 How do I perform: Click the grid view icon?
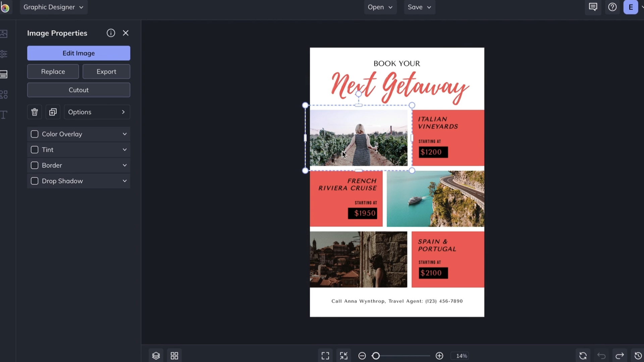click(x=174, y=356)
